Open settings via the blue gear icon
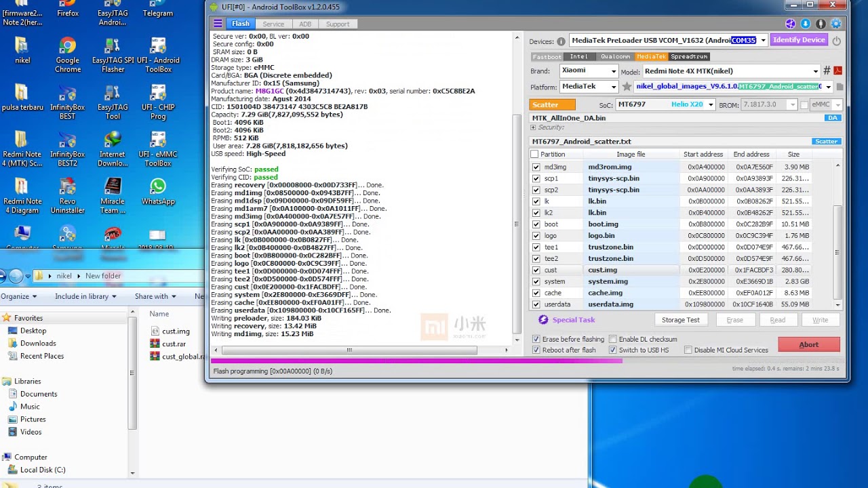 [836, 24]
